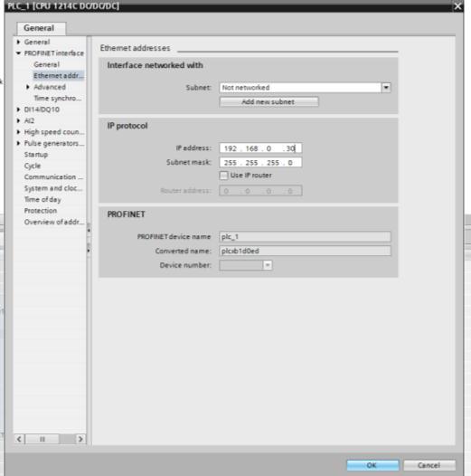This screenshot has width=471, height=476.
Task: Click the Cancel button
Action: point(429,465)
